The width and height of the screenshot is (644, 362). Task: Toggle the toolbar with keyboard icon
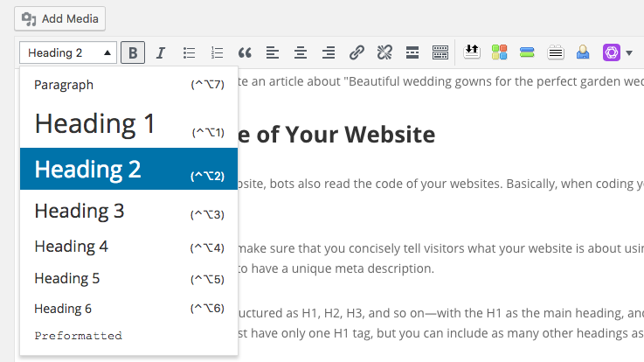point(440,52)
